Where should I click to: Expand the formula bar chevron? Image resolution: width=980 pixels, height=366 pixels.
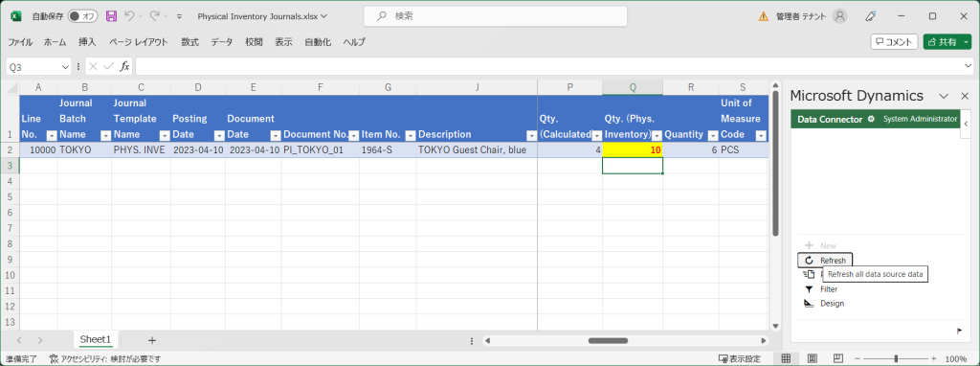click(968, 66)
